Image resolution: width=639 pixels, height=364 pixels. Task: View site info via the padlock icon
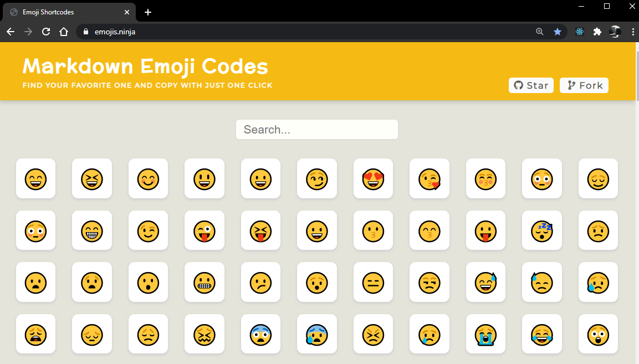point(85,32)
